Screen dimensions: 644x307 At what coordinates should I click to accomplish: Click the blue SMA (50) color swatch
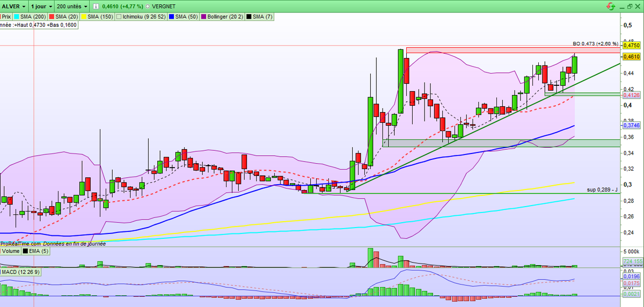coord(170,17)
